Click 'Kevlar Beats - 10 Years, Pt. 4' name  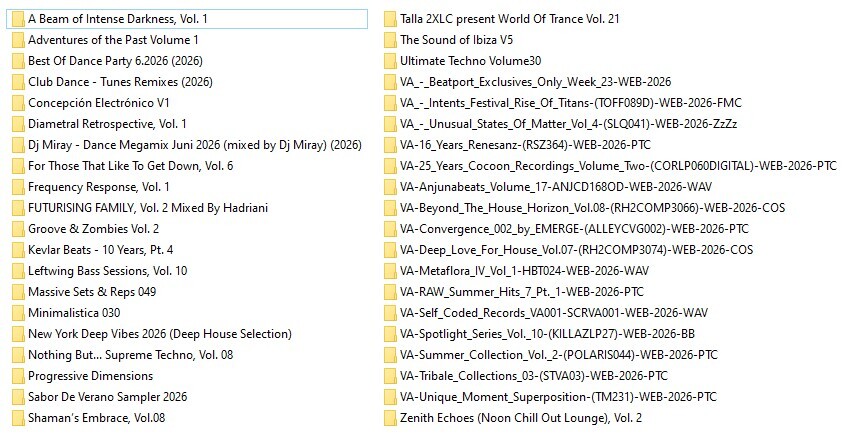(101, 250)
